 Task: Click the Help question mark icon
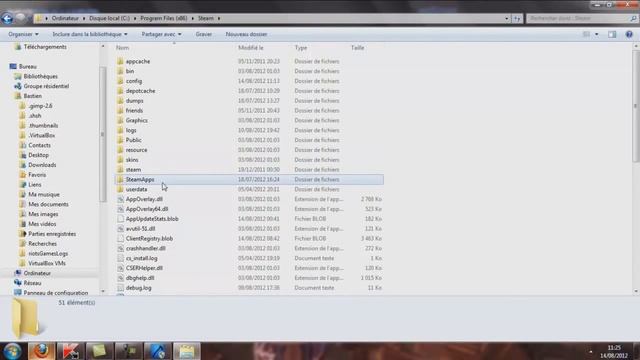(x=629, y=34)
